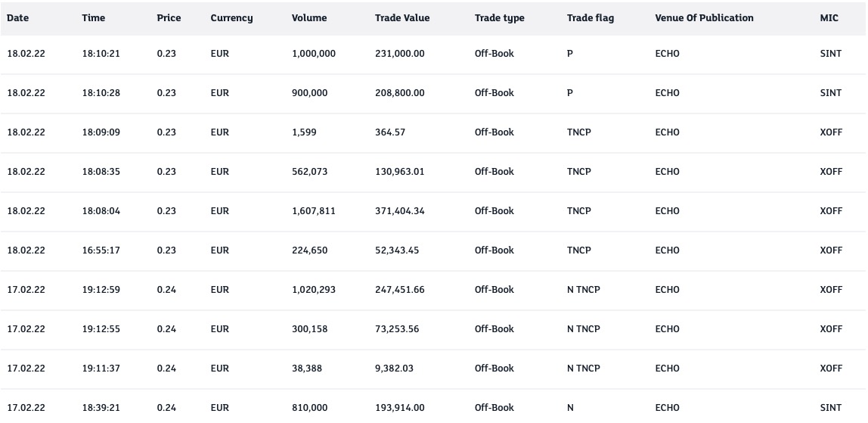Click the Trade type column header
The image size is (868, 423).
pyautogui.click(x=499, y=18)
